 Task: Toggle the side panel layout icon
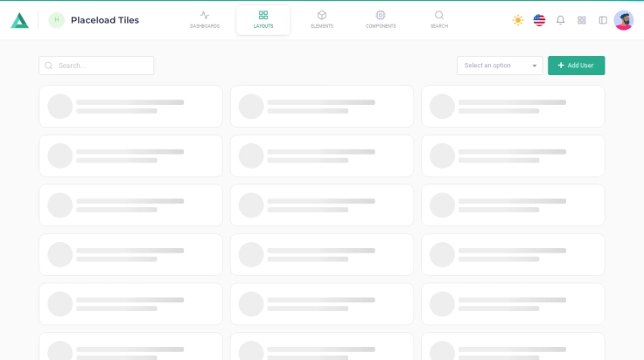(603, 20)
